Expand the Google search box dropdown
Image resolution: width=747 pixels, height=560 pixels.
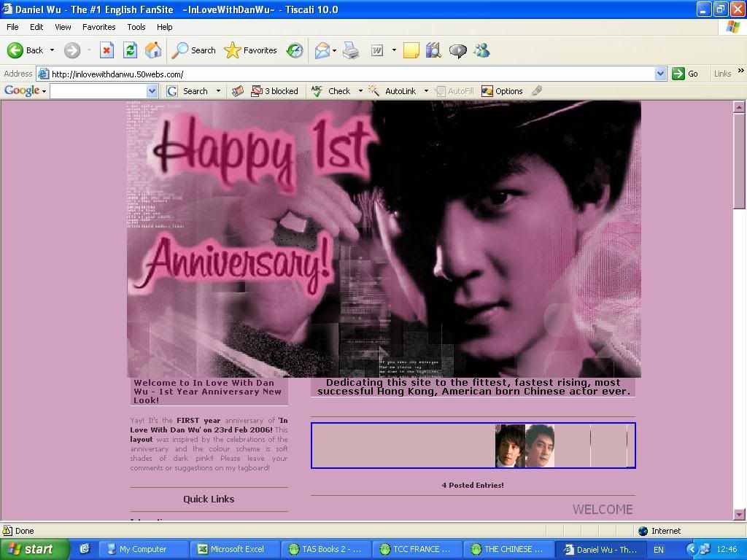[152, 91]
